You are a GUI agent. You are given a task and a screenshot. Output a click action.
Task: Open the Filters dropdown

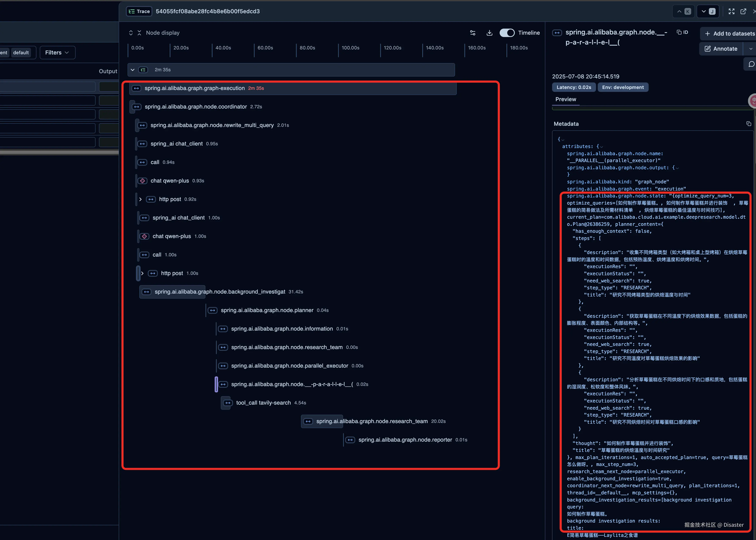pos(57,53)
